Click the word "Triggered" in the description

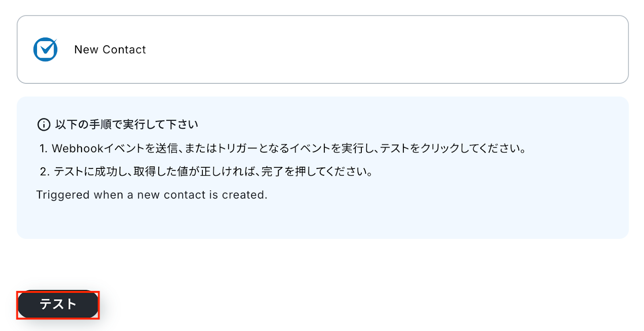[x=63, y=195]
